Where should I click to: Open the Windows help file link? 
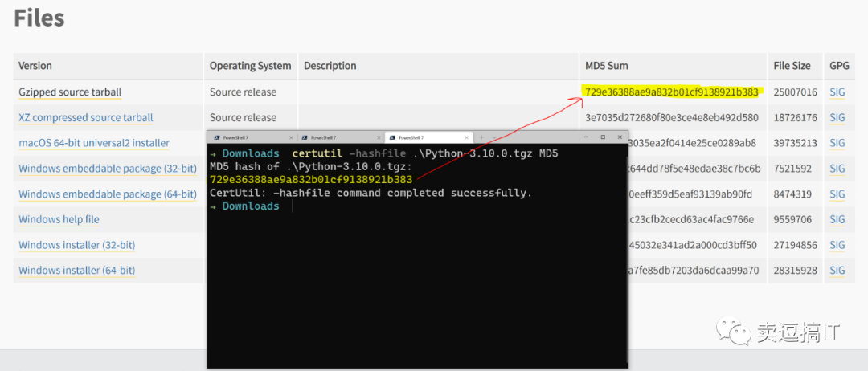59,219
